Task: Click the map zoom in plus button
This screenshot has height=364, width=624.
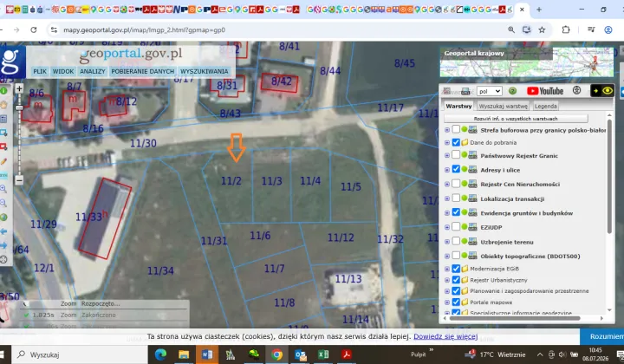Action: pyautogui.click(x=19, y=88)
